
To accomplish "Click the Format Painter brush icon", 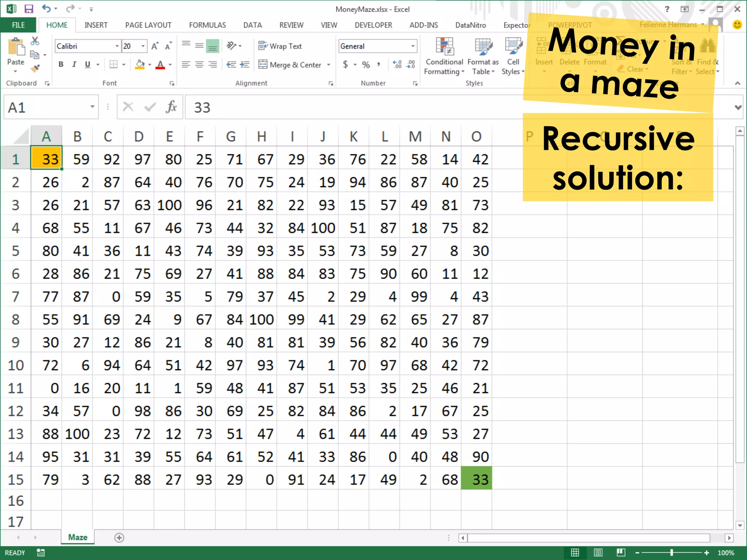I will tap(35, 68).
